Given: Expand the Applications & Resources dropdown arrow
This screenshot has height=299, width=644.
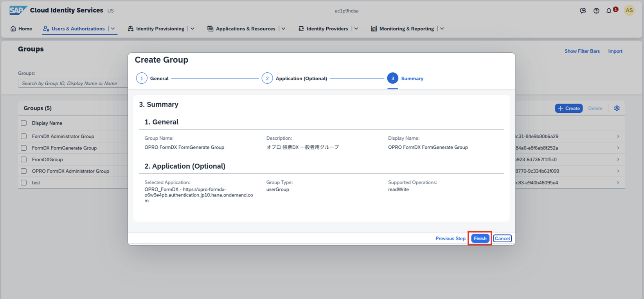Looking at the screenshot, I should (284, 29).
